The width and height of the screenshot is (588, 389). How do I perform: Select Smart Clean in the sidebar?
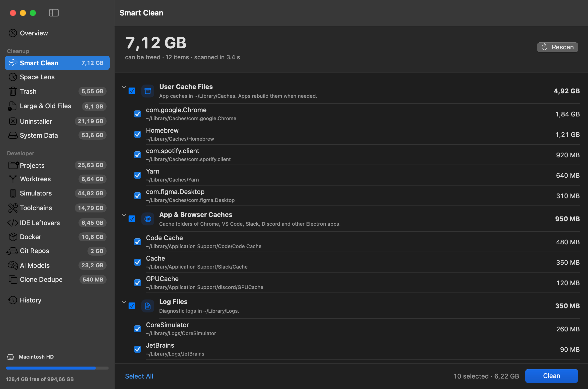tap(57, 63)
